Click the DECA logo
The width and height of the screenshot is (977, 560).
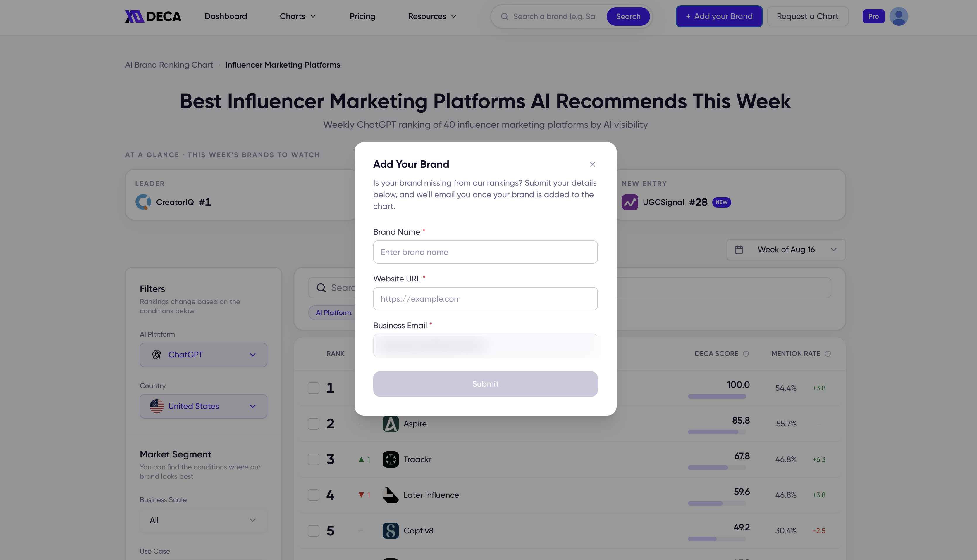[153, 16]
